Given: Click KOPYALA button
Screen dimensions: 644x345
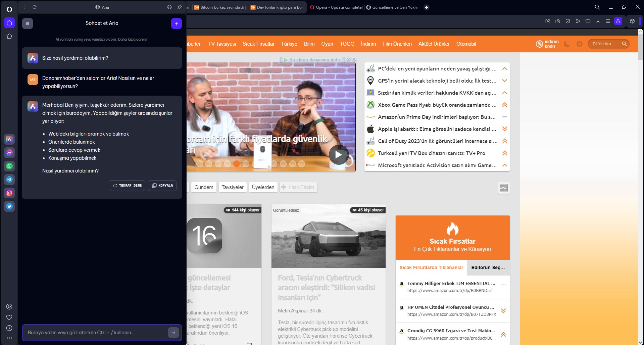Looking at the screenshot, I should tap(162, 186).
